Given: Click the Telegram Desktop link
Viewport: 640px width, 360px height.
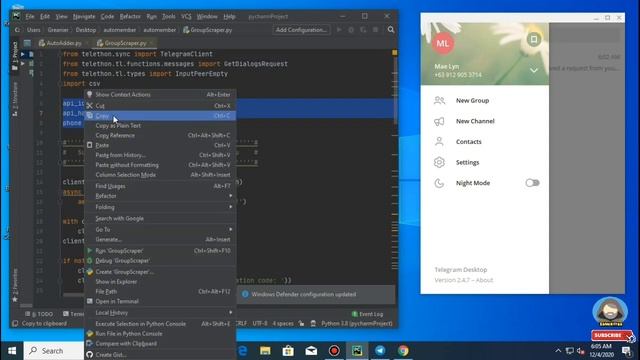Looking at the screenshot, I should pyautogui.click(x=460, y=270).
